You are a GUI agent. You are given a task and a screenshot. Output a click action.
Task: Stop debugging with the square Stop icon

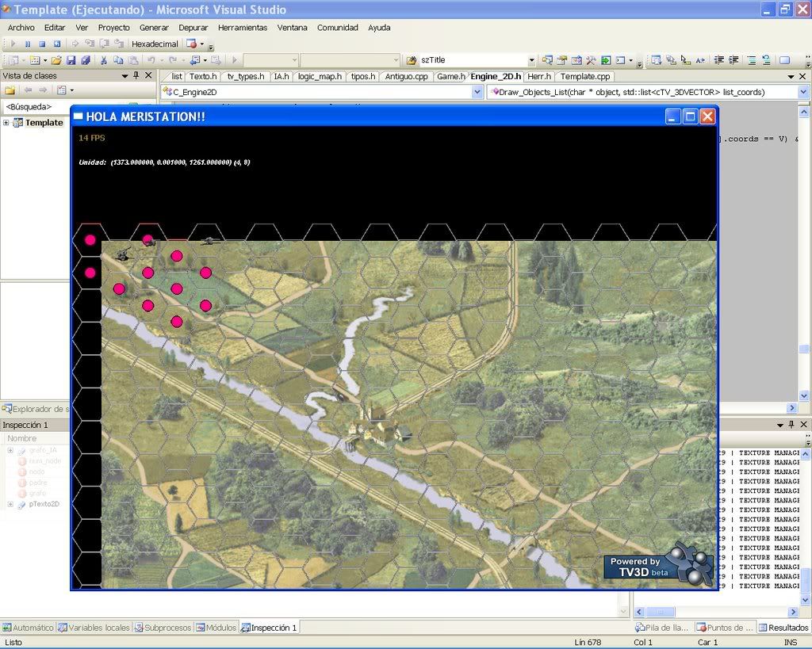click(x=43, y=44)
